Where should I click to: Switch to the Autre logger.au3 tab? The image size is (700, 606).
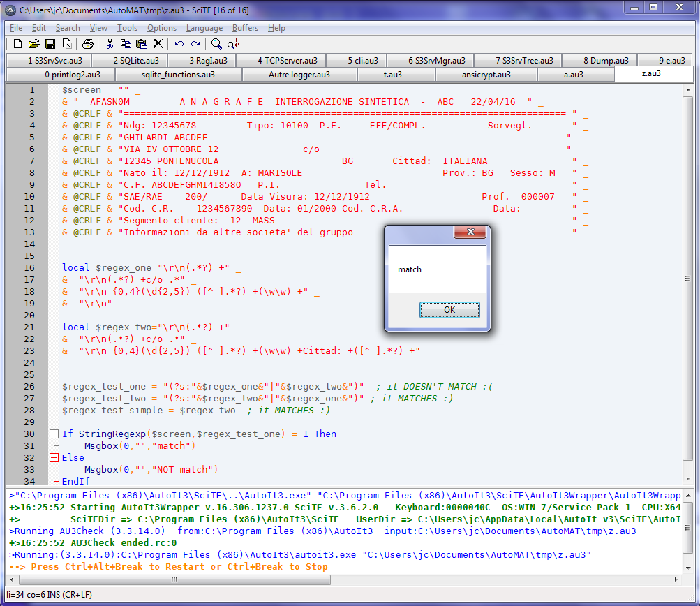point(299,75)
